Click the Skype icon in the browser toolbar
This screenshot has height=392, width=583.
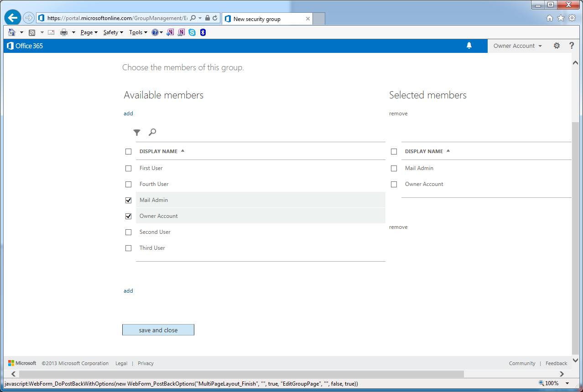point(192,32)
